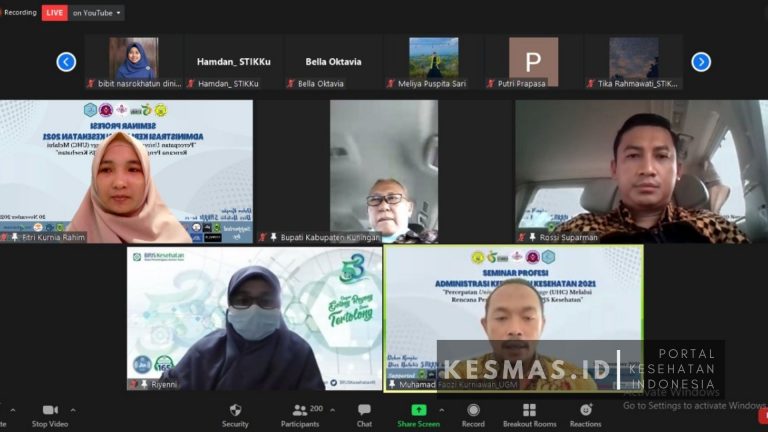This screenshot has height=432, width=768.
Task: Click the participant count 200
Action: [x=316, y=408]
